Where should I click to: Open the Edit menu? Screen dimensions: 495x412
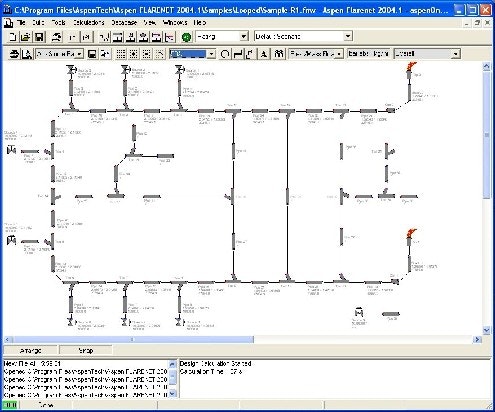(x=38, y=23)
